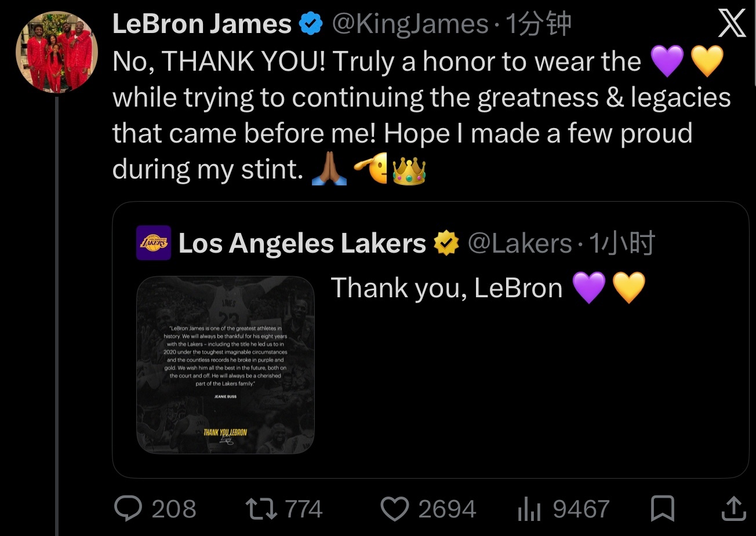The image size is (756, 536).
Task: Open the @Lakers handle link
Action: coord(520,243)
